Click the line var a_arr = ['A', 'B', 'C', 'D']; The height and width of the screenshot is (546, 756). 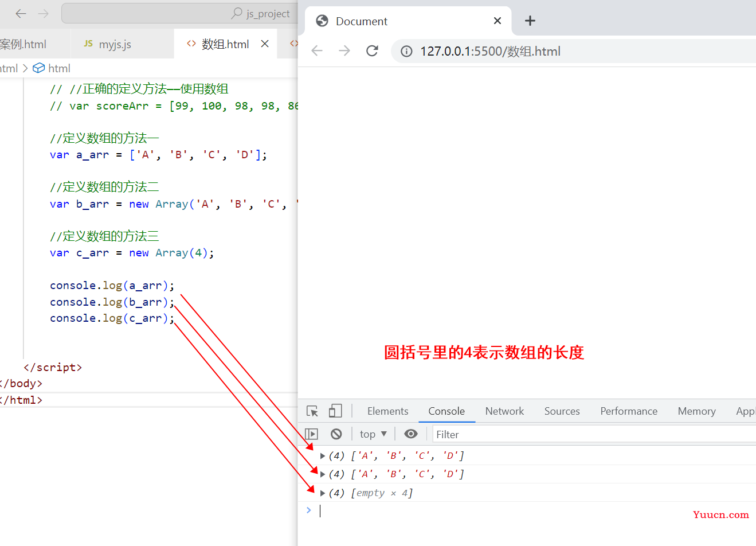click(159, 155)
